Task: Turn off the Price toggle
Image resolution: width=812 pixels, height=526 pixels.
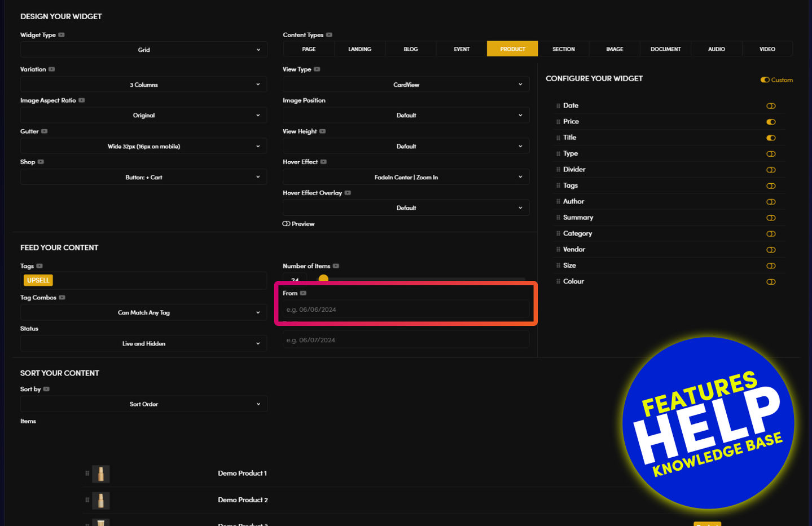Action: 771,122
